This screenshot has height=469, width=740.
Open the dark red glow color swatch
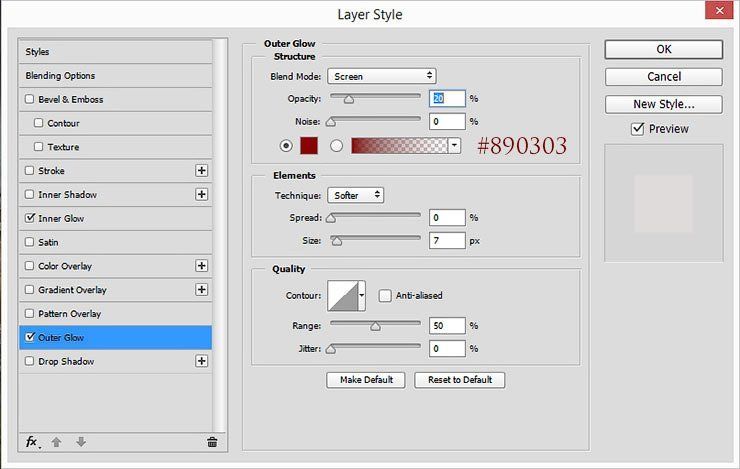pyautogui.click(x=309, y=146)
